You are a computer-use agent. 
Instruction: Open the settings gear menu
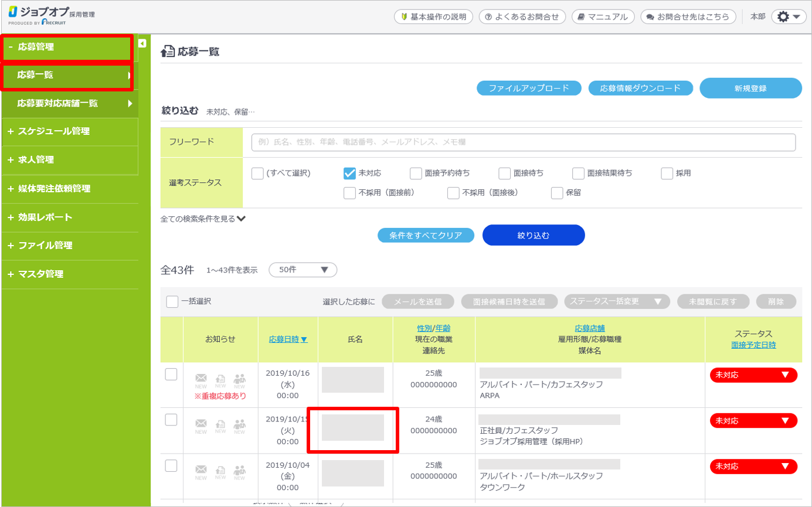coord(789,17)
